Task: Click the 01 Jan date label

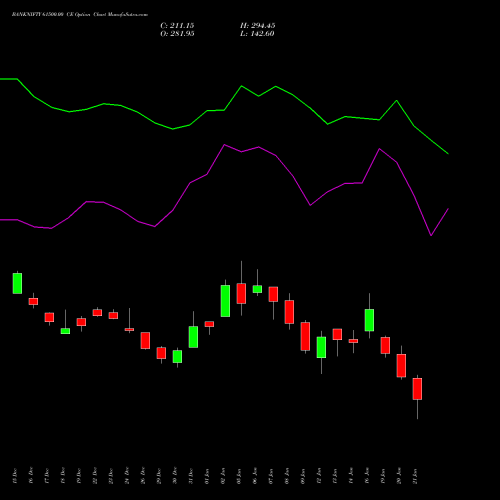Action: (x=206, y=476)
